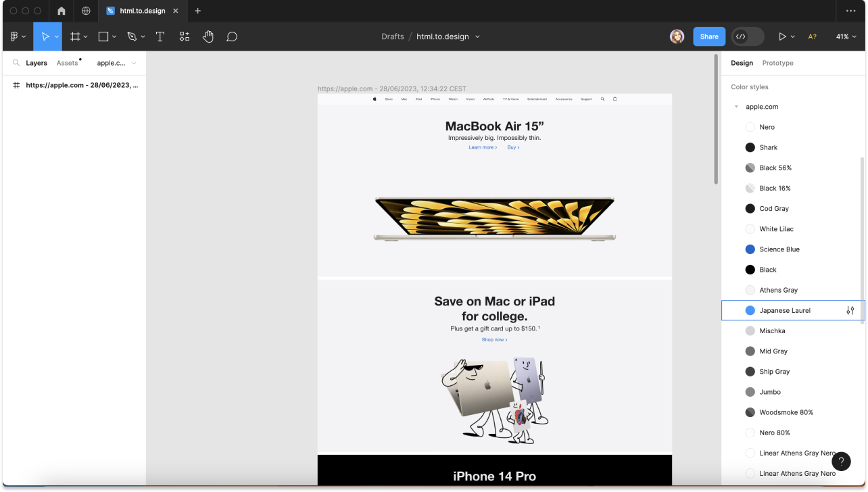The width and height of the screenshot is (868, 492).
Task: Open the Resources tool
Action: (185, 36)
